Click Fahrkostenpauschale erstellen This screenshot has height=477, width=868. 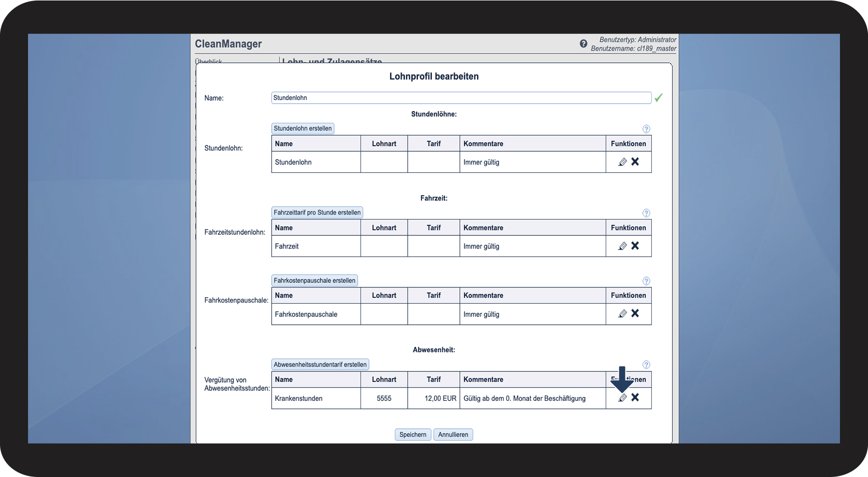pos(314,281)
